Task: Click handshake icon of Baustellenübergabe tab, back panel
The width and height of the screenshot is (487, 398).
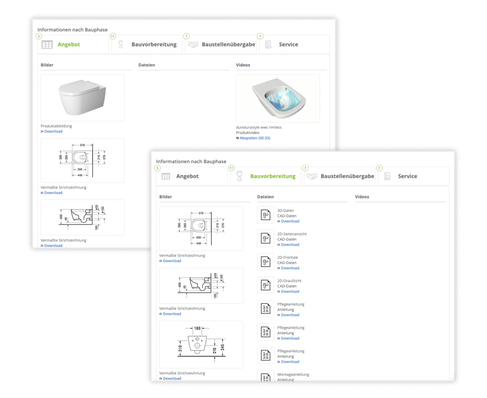Action: 193,44
